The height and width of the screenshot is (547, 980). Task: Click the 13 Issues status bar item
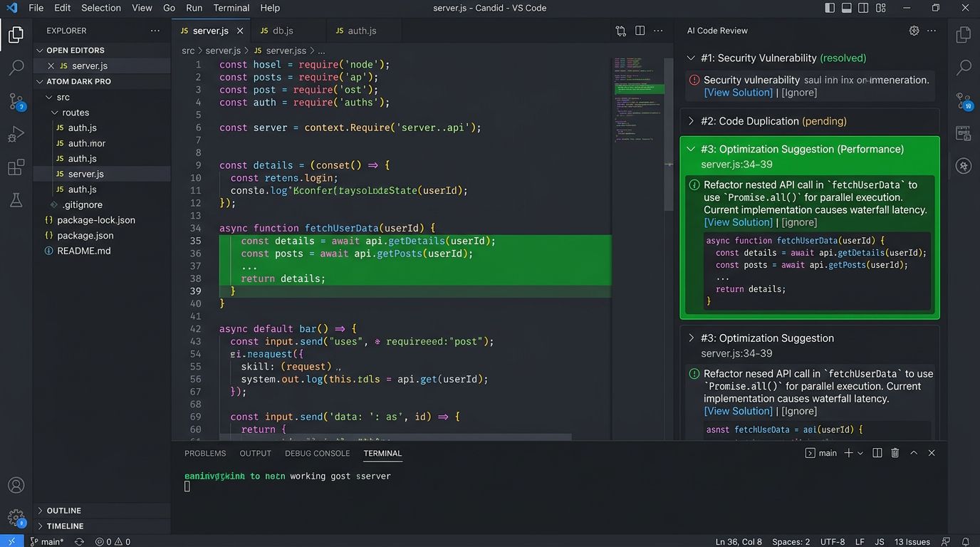point(912,542)
